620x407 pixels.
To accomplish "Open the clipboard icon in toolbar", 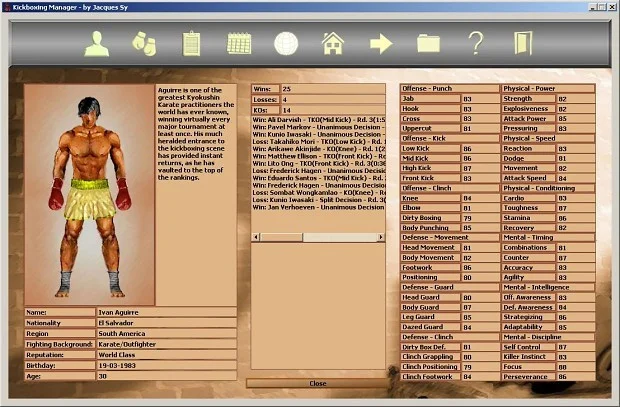I will (191, 44).
